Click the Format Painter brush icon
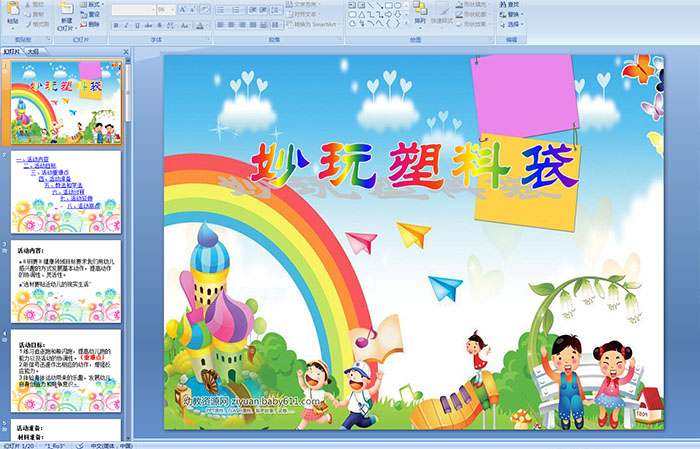The height and width of the screenshot is (449, 700). pyautogui.click(x=29, y=24)
